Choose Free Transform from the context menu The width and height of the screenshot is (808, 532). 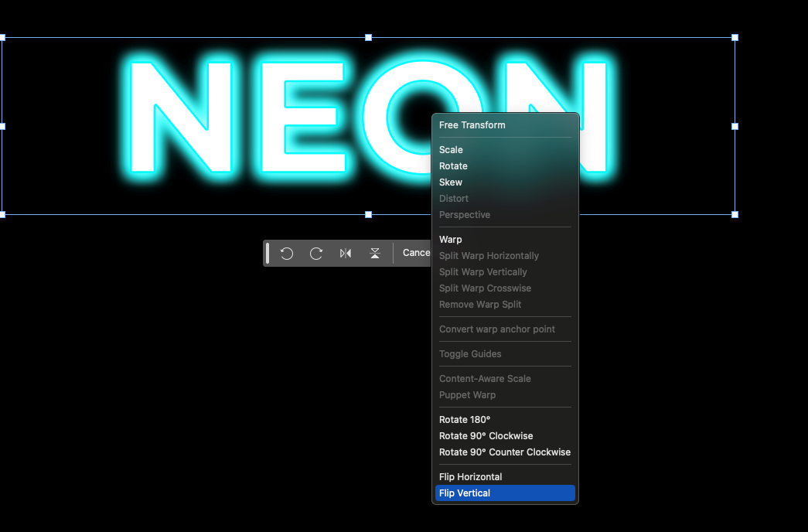(x=505, y=125)
